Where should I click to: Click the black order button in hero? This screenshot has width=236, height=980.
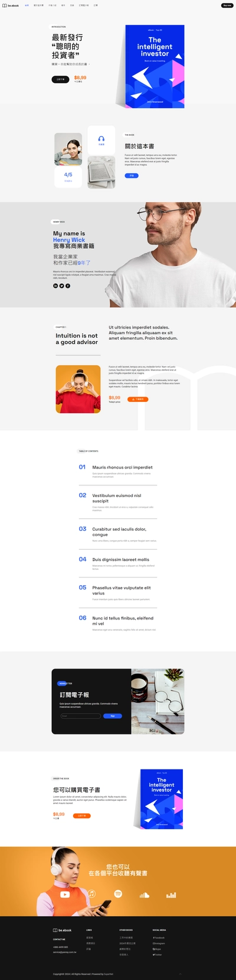tap(60, 79)
